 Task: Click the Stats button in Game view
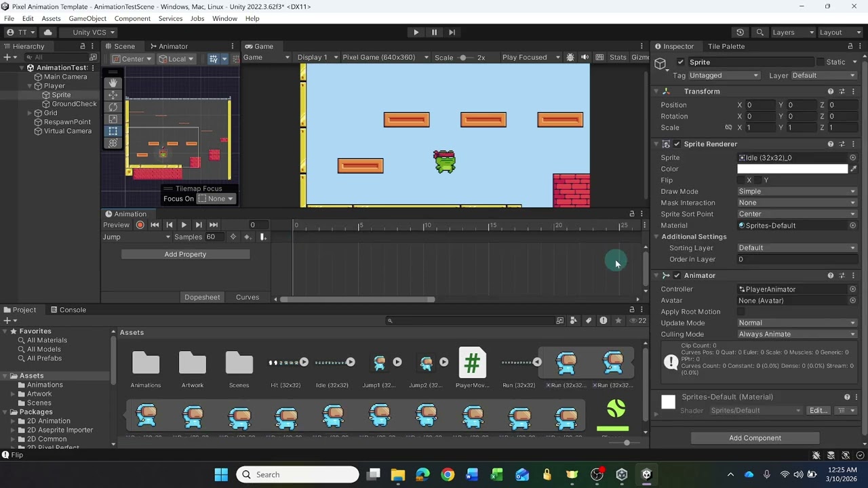tap(618, 57)
